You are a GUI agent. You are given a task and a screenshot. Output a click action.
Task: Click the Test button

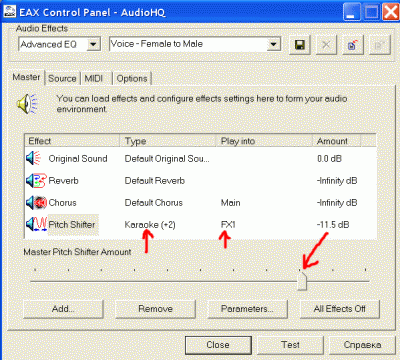(x=290, y=345)
